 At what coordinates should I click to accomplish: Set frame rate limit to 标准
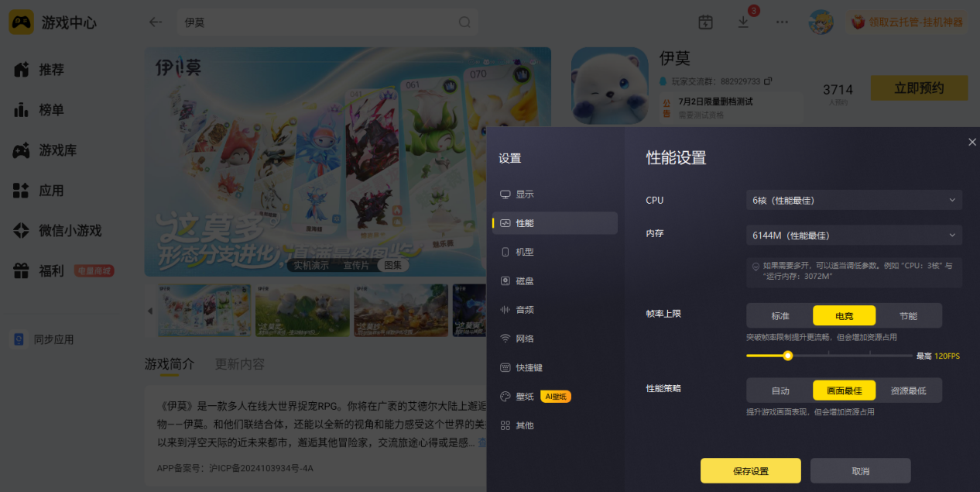click(780, 315)
